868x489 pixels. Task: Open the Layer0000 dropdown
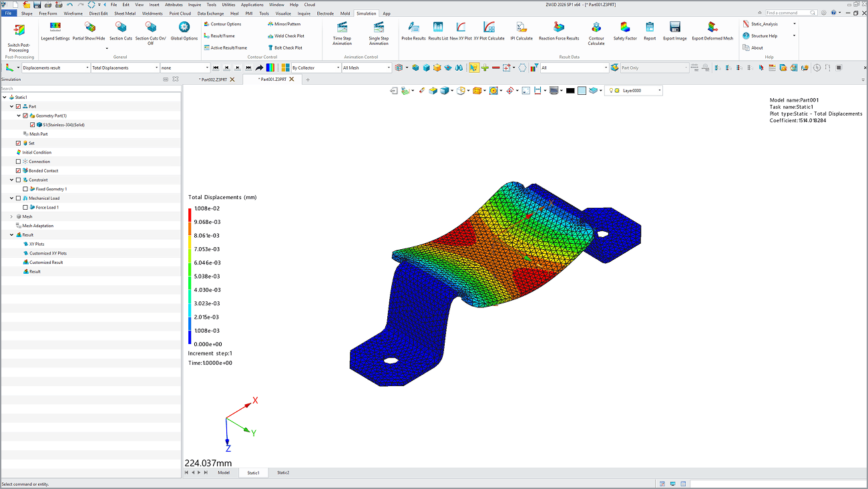point(659,91)
